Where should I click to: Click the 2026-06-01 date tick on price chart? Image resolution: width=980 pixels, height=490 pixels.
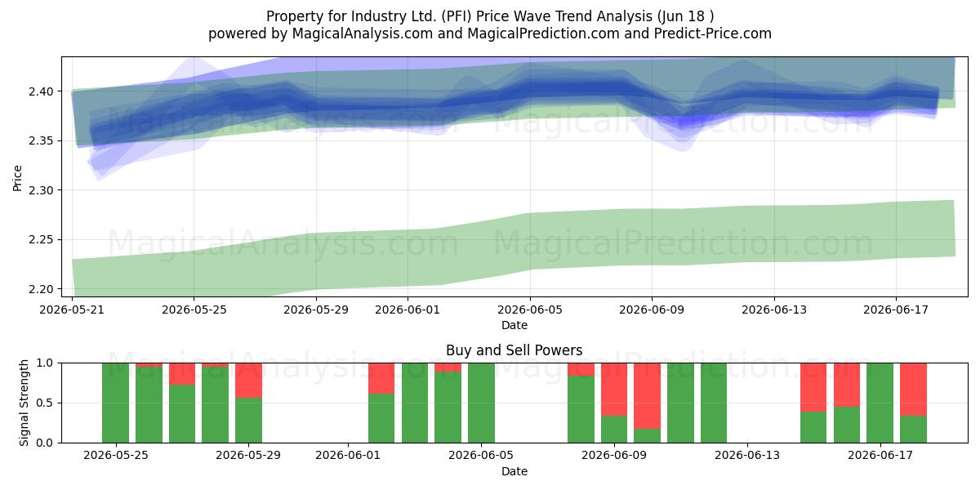408,310
